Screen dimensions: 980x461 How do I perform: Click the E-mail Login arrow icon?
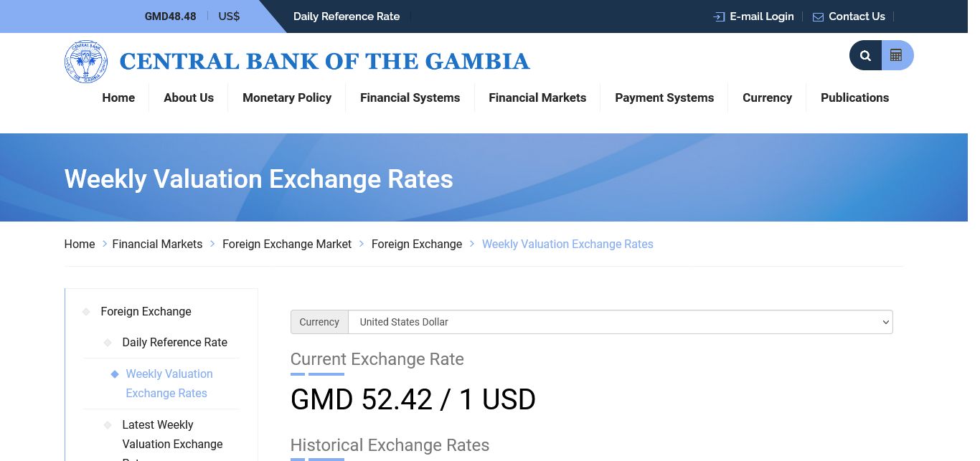tap(719, 16)
